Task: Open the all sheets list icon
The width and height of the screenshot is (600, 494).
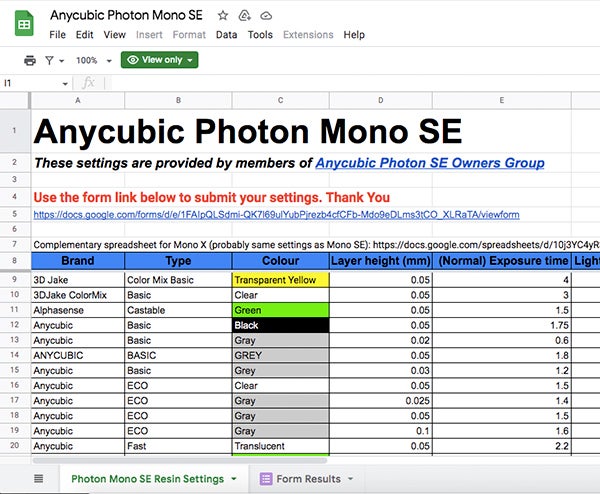Action: pos(39,478)
